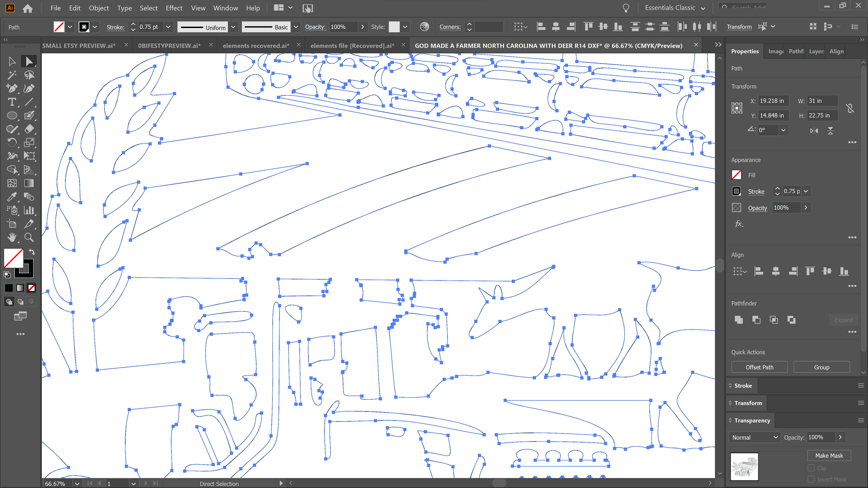The height and width of the screenshot is (488, 868).
Task: Click the Make Mask button
Action: pyautogui.click(x=829, y=456)
